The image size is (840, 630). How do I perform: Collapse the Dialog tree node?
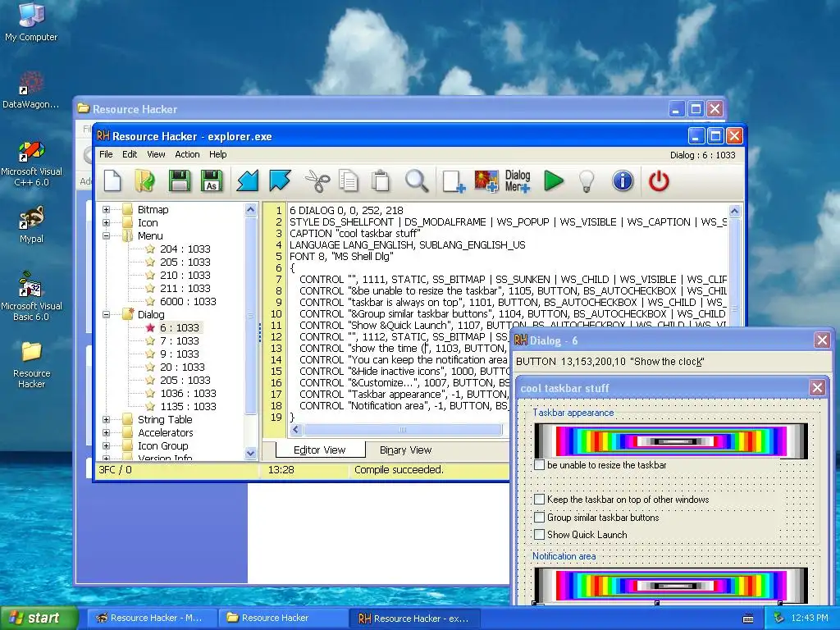click(106, 314)
